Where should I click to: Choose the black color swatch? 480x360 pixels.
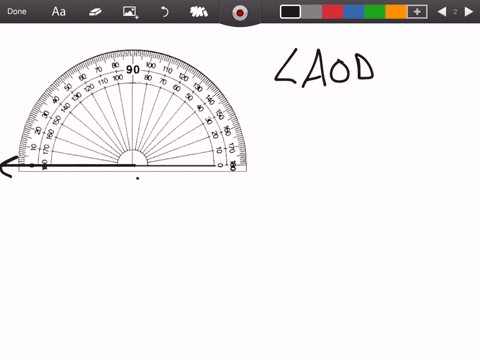290,12
